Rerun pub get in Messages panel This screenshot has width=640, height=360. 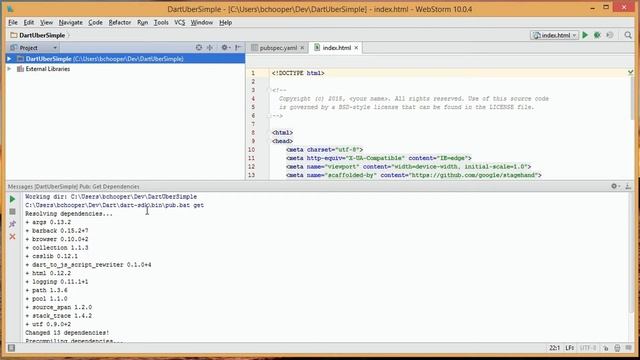coord(12,199)
